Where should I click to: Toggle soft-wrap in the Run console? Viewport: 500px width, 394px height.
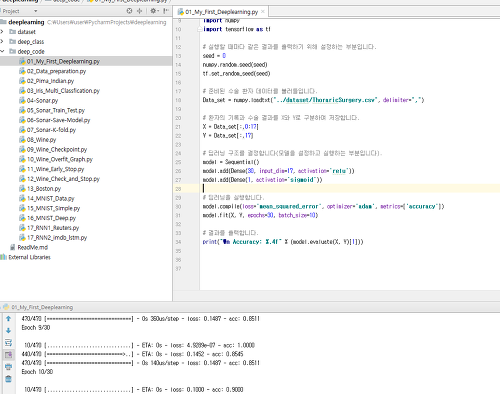(x=9, y=342)
